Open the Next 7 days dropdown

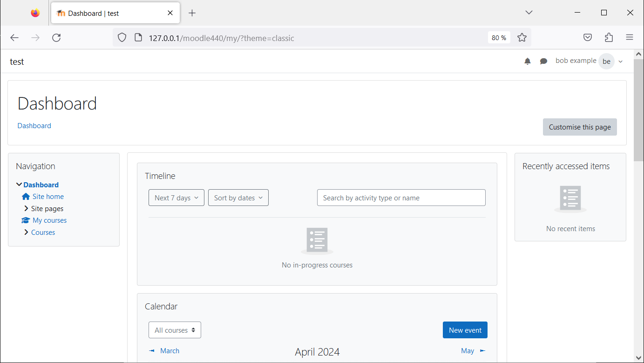tap(176, 198)
